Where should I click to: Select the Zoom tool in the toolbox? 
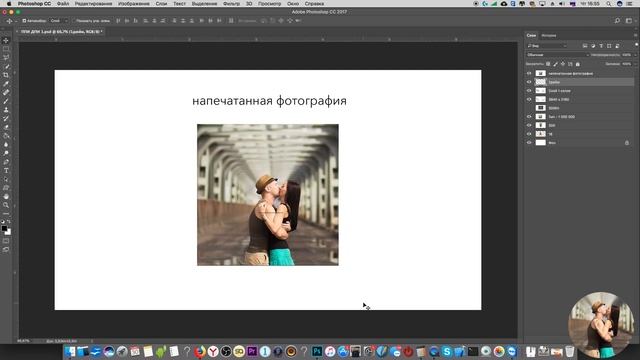[x=6, y=205]
